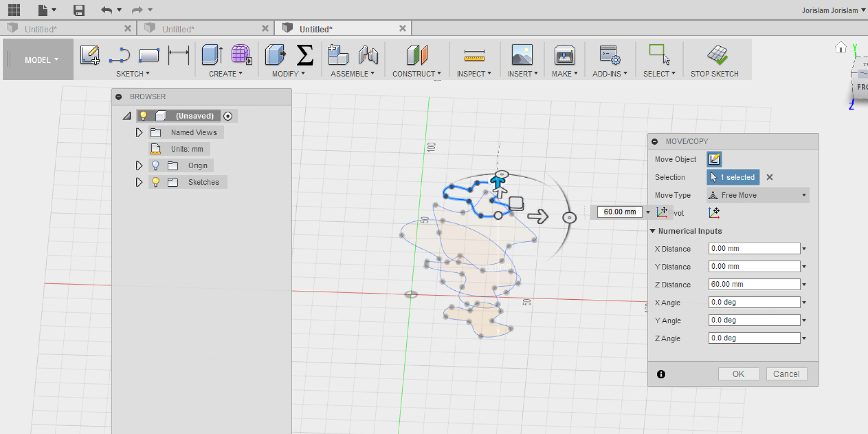Click the 60.00 mm canvas input
The width and height of the screenshot is (868, 434).
619,212
